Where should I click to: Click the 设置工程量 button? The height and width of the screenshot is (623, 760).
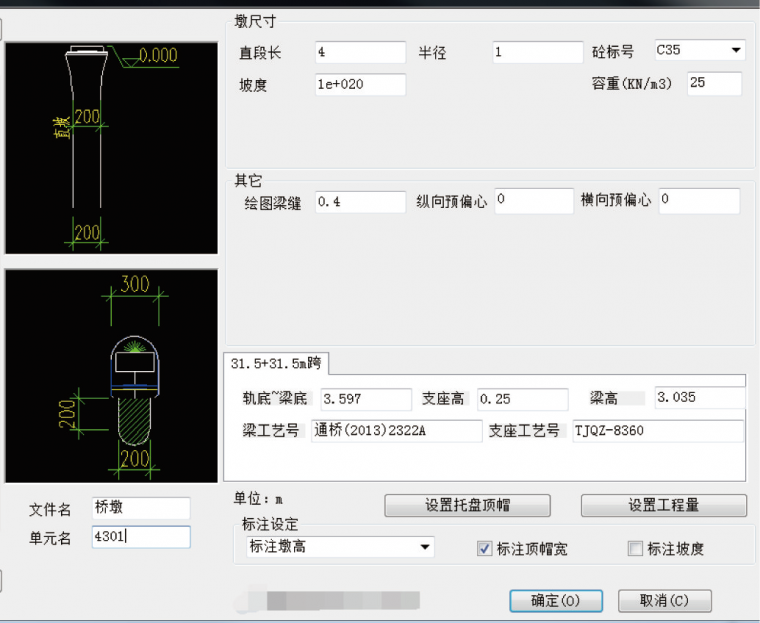pyautogui.click(x=663, y=505)
